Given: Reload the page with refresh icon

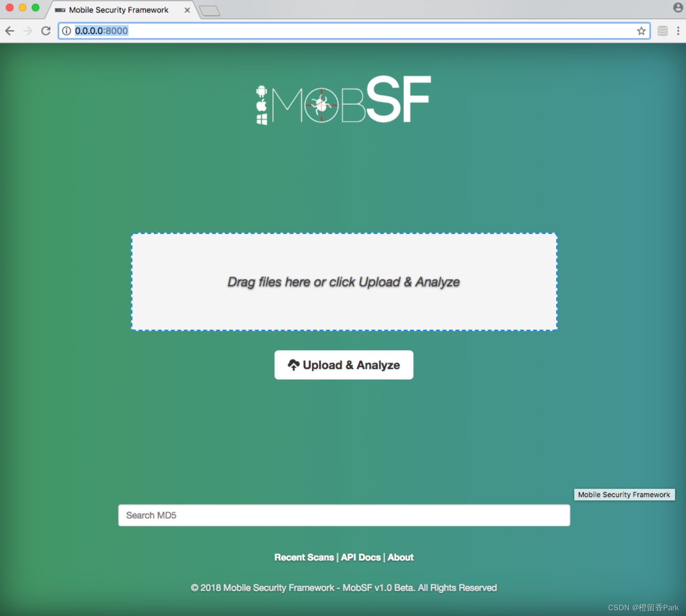Looking at the screenshot, I should click(46, 31).
